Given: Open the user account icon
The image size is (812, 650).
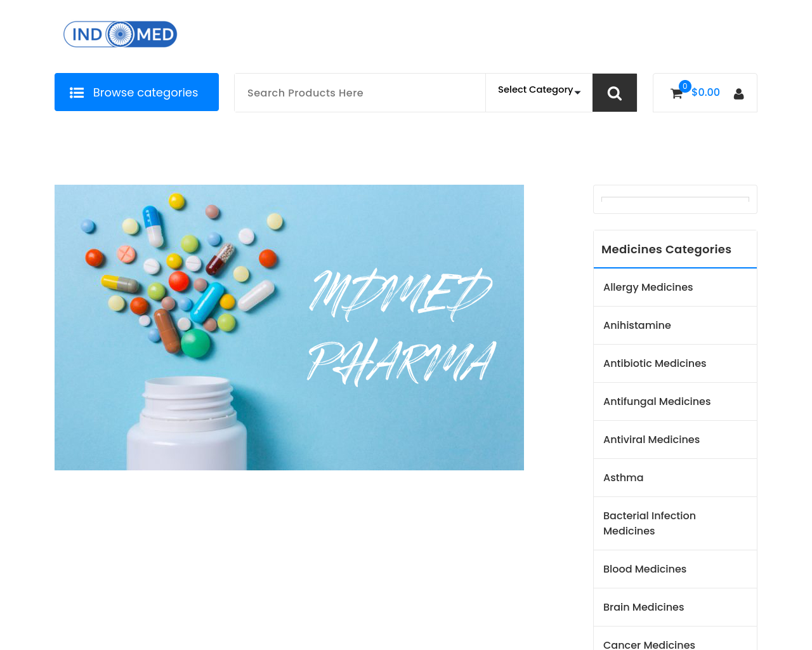Looking at the screenshot, I should coord(738,94).
